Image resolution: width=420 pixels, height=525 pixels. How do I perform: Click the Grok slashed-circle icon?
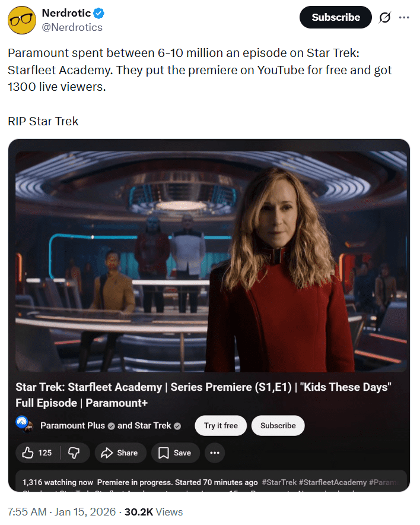(384, 17)
